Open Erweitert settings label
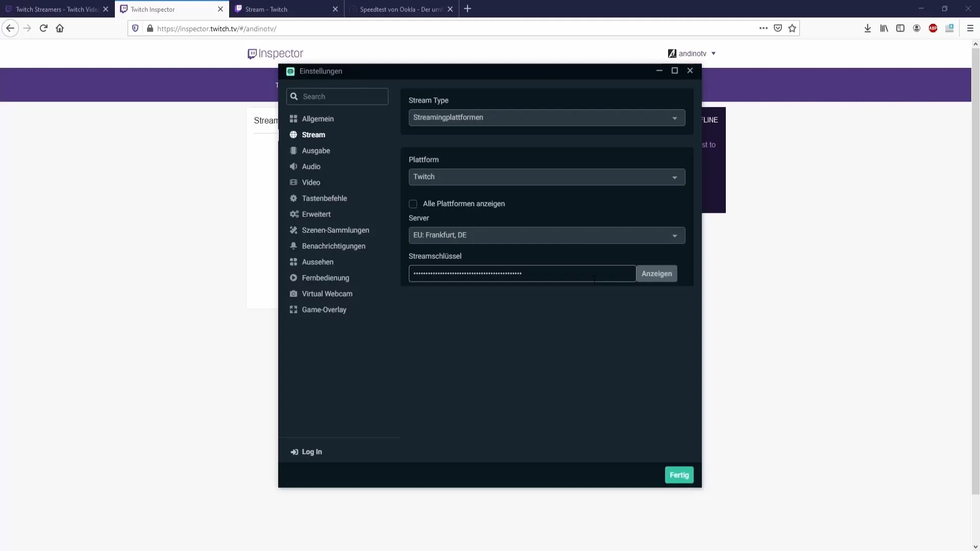The height and width of the screenshot is (551, 980). [x=316, y=214]
